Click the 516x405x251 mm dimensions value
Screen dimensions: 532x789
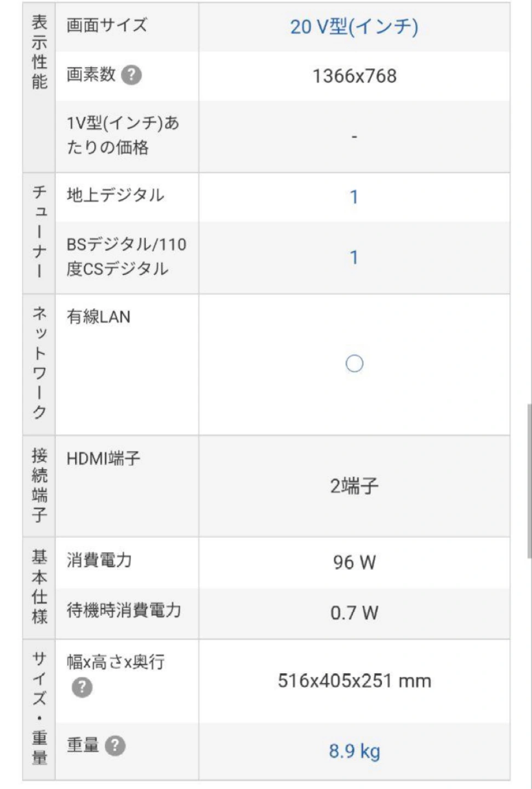click(x=354, y=681)
